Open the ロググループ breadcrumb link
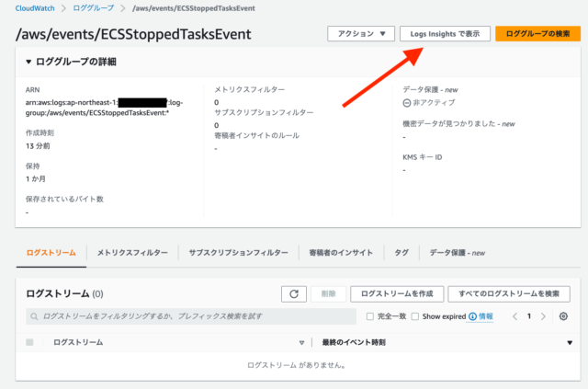This screenshot has height=389, width=588. pos(94,8)
